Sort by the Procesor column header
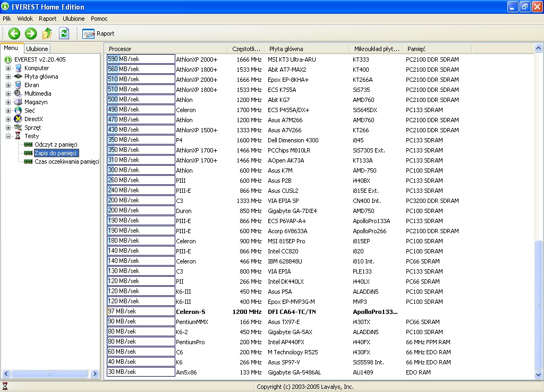 (x=166, y=49)
